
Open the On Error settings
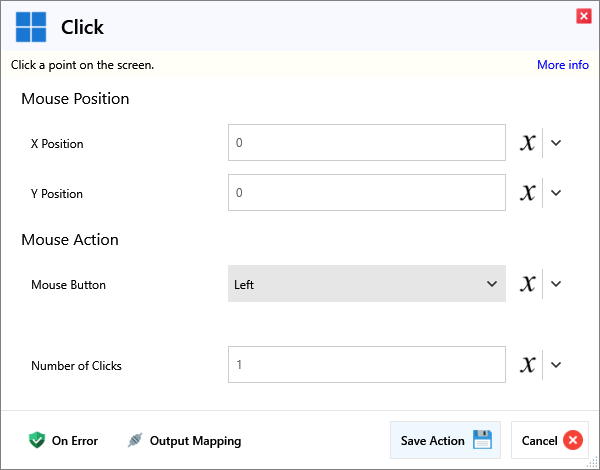[74, 440]
